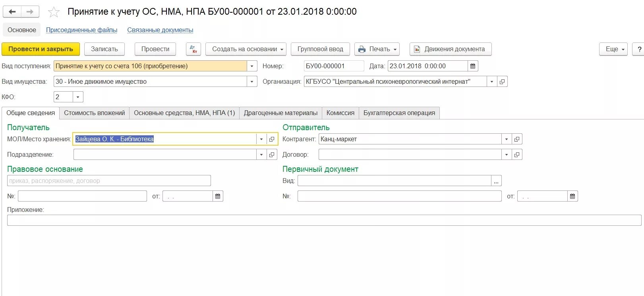Click Записать button
Viewport: 644px width, 296px height.
[104, 49]
